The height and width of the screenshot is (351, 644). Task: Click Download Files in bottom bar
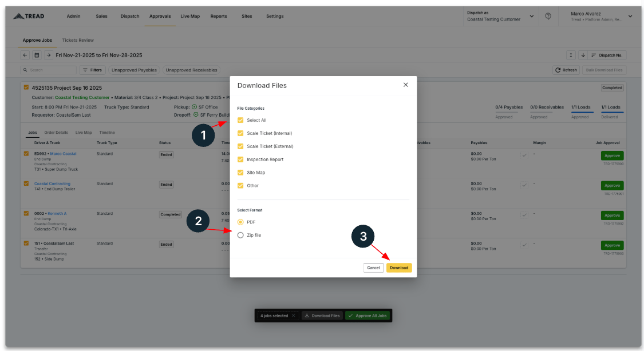322,316
